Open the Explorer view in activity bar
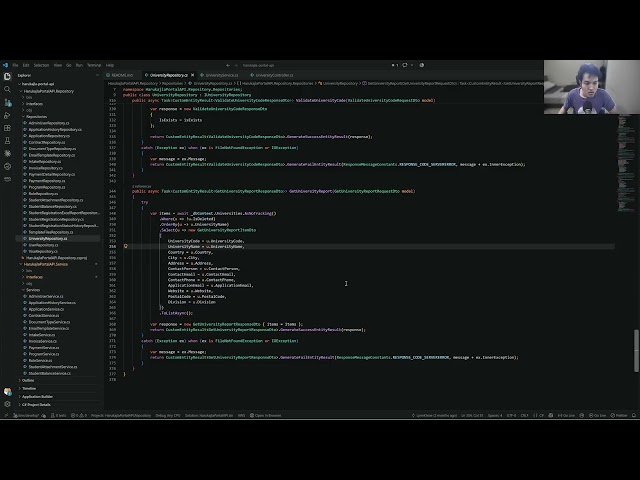Viewport: 640px width, 480px height. click(x=7, y=76)
